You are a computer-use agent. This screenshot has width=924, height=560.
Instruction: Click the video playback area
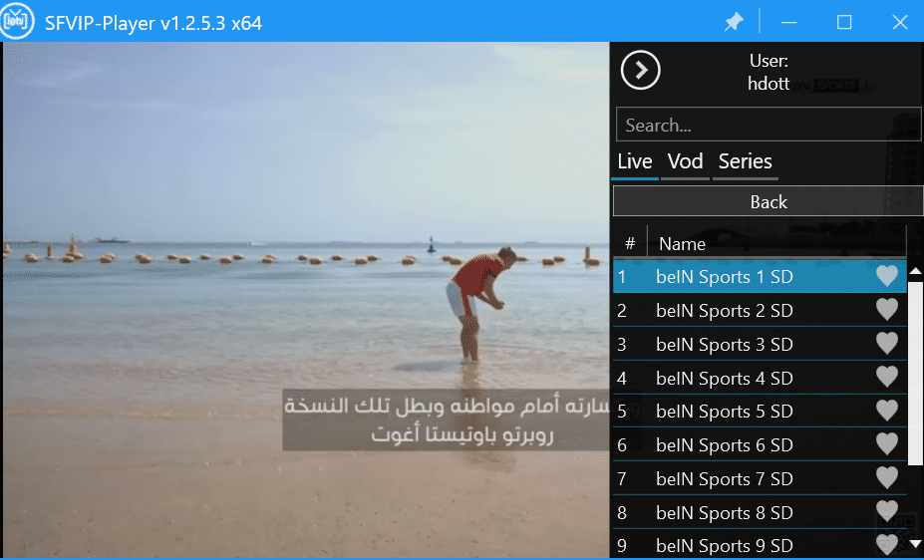tap(306, 299)
